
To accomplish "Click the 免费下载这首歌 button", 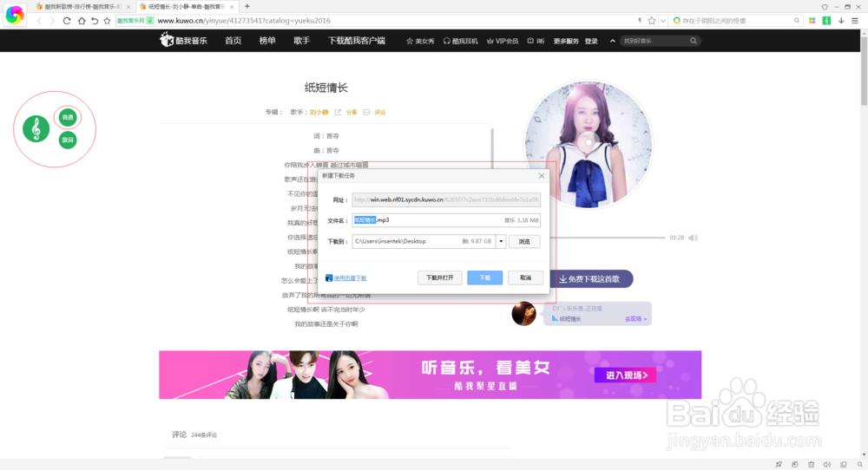I will pyautogui.click(x=591, y=278).
